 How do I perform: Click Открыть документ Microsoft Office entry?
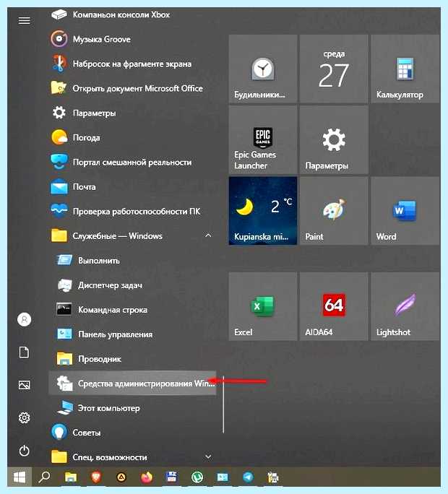[132, 88]
